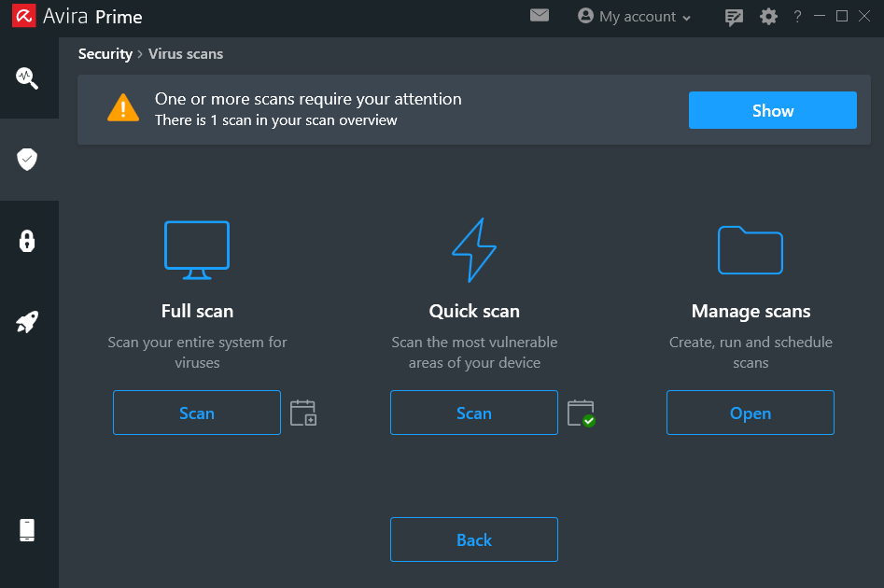Click the Quick scan lightning icon

[474, 250]
